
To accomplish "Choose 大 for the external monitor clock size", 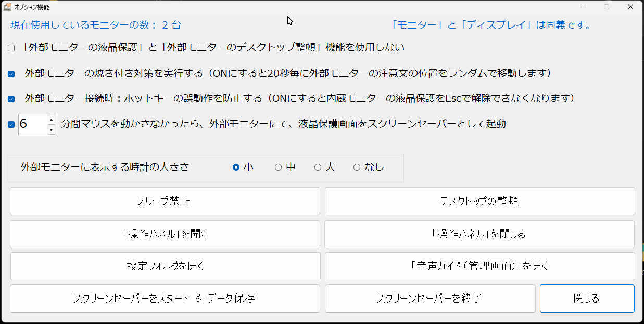I will coord(318,167).
